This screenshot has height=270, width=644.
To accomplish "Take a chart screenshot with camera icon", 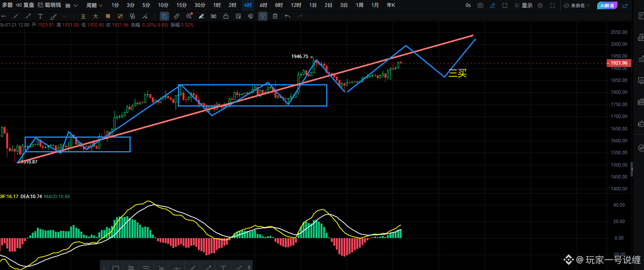I will pos(480,5).
